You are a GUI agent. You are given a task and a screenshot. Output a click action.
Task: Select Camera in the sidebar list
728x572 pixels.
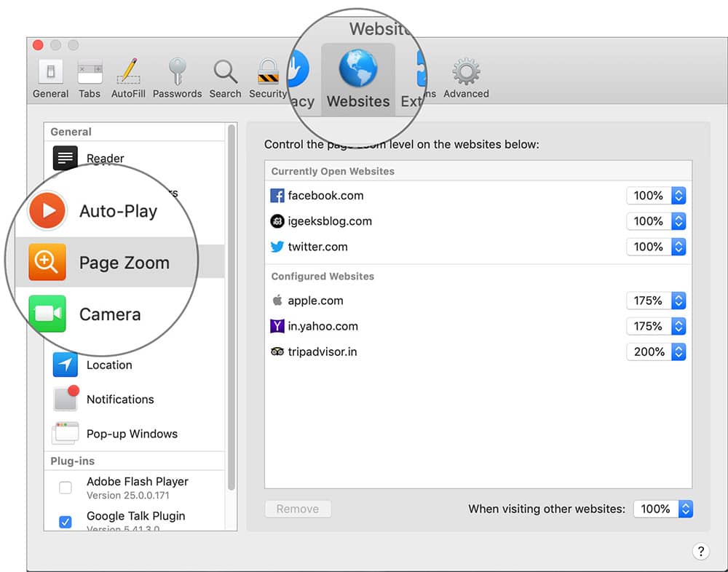[x=109, y=314]
